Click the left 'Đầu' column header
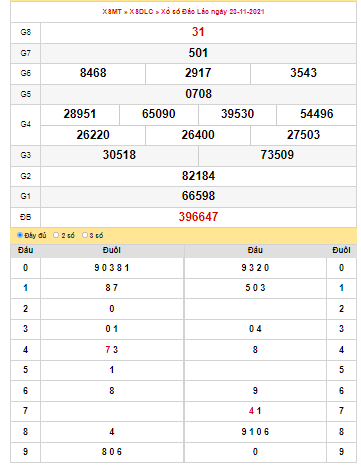The width and height of the screenshot is (361, 467). [x=26, y=250]
